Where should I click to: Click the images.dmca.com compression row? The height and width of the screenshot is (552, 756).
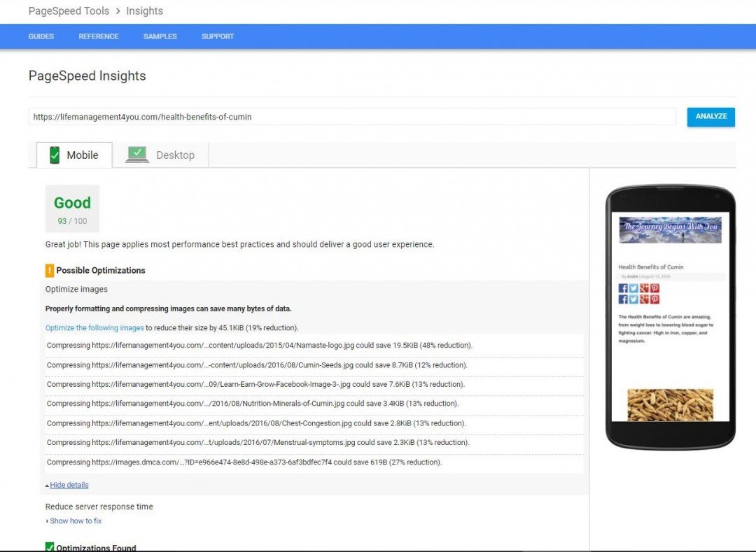pyautogui.click(x=314, y=462)
